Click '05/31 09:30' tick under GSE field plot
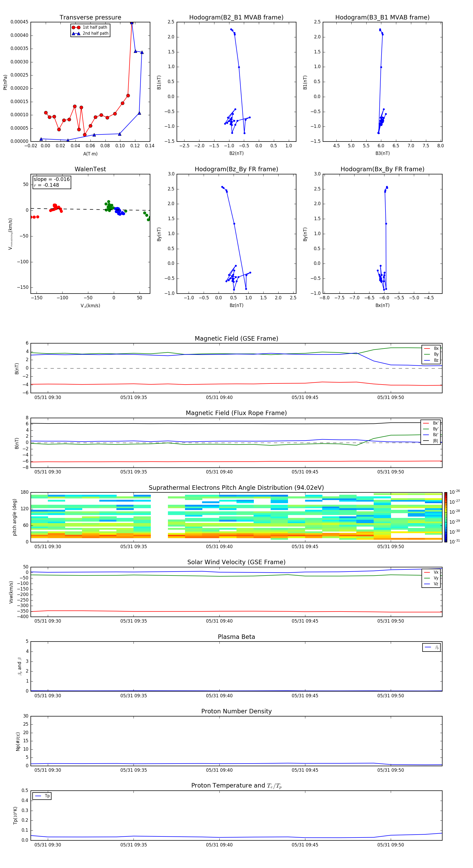Viewport: 473px width, 868px height. pos(48,398)
